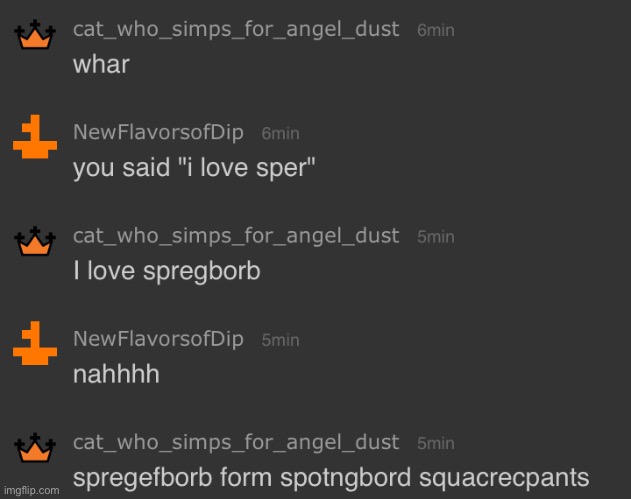This screenshot has height=499, width=631.
Task: Click the cat_who_simps_for_angel_dust name above the "spregefborb" message
Action: 236,443
